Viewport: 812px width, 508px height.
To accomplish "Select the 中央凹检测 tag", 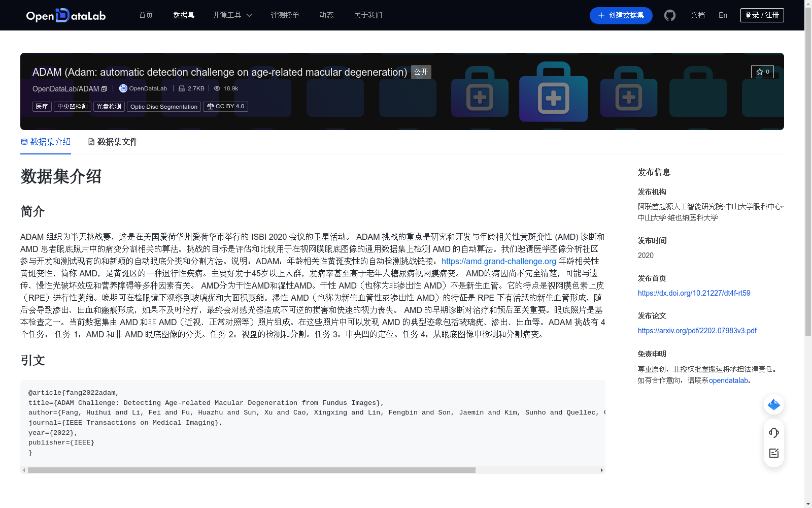I will click(73, 107).
